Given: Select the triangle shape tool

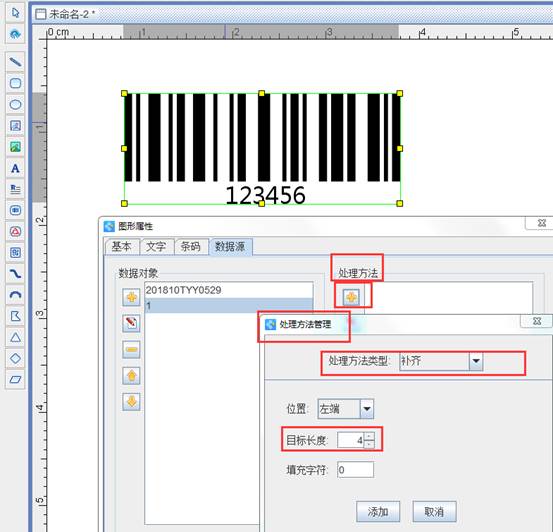Looking at the screenshot, I should tap(15, 337).
